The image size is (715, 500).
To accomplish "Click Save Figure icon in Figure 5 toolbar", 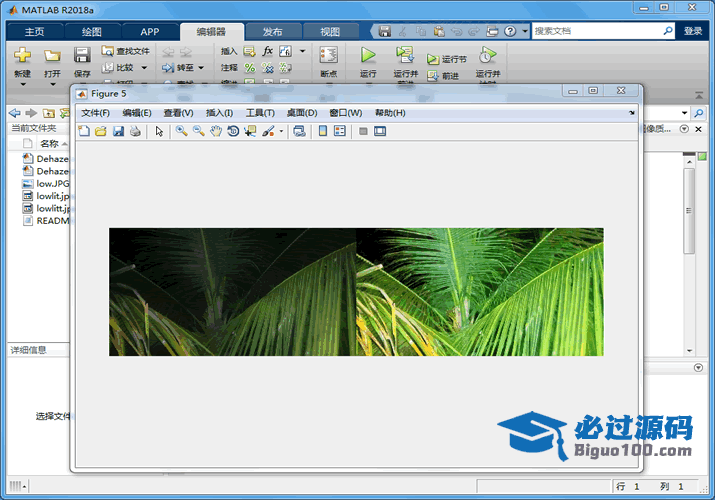I will tap(118, 131).
